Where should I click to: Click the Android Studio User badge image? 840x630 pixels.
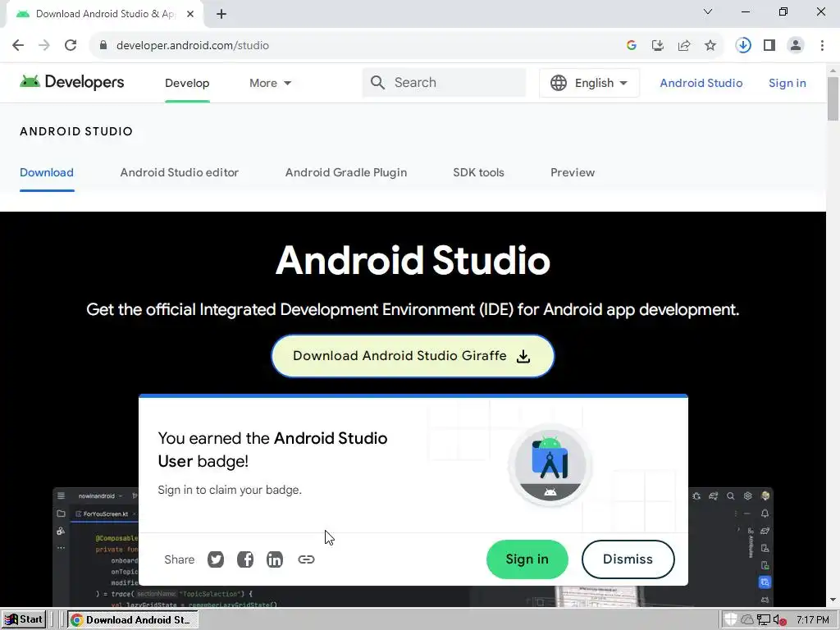pyautogui.click(x=550, y=465)
